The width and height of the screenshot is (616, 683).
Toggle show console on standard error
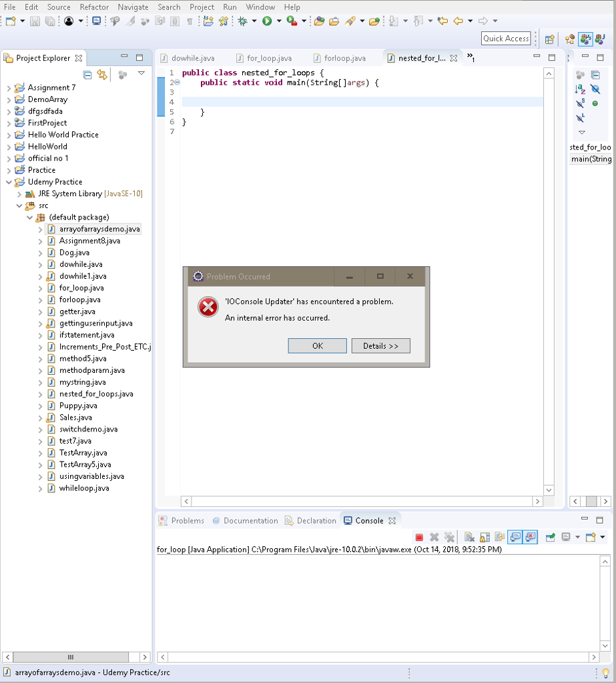click(530, 537)
